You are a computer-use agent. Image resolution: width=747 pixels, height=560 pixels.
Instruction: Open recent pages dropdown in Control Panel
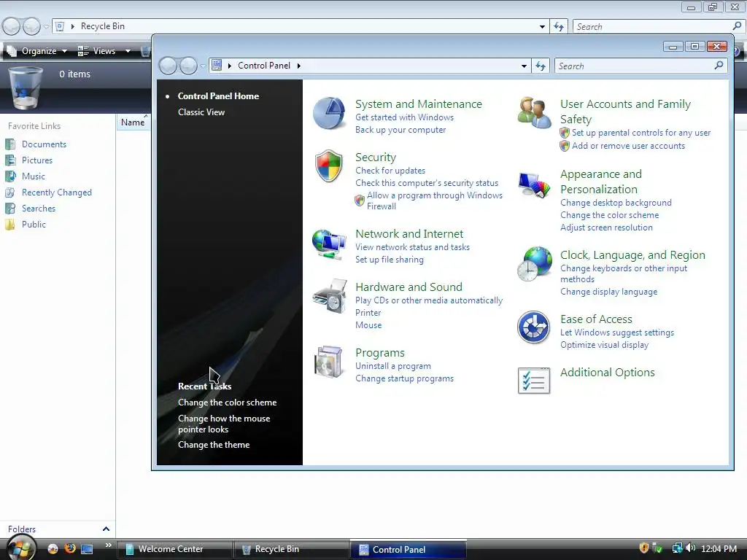point(203,66)
